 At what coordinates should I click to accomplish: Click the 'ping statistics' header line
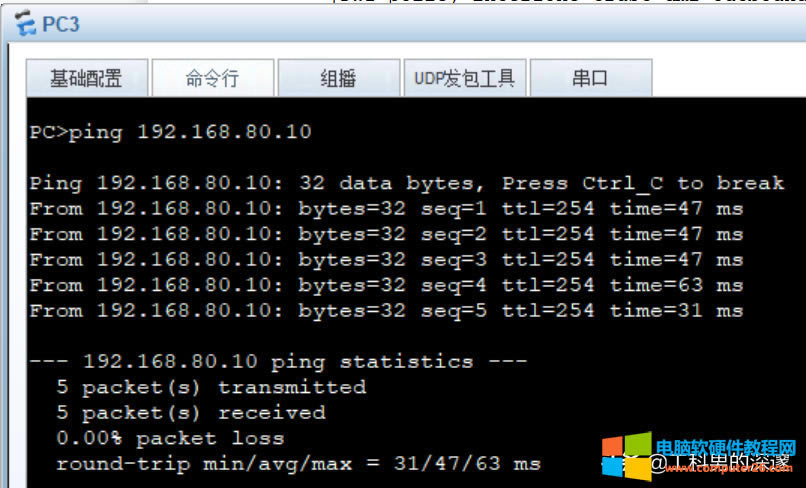click(278, 362)
